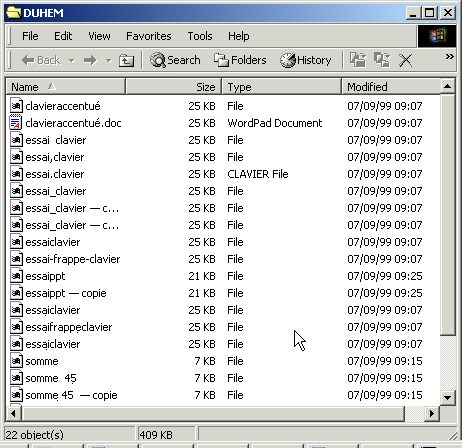Image resolution: width=462 pixels, height=448 pixels.
Task: Select the file named somme
Action: 42,361
